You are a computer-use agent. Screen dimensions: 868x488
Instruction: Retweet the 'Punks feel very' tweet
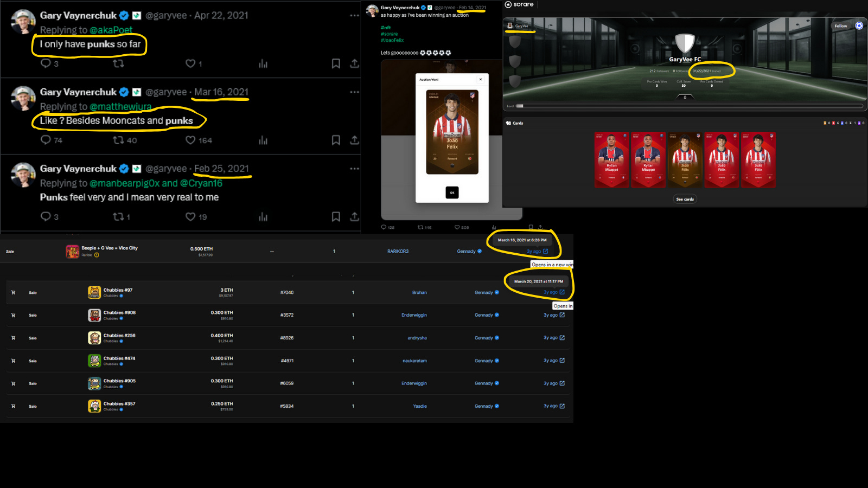118,216
